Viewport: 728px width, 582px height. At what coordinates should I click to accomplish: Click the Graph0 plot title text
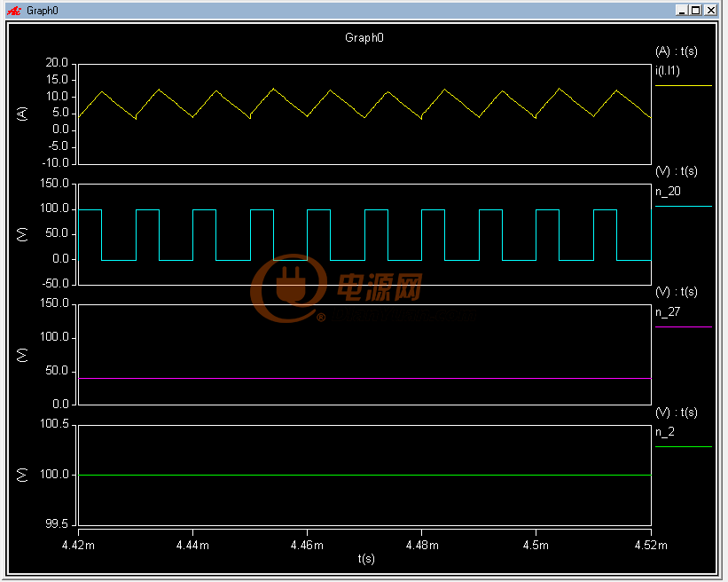364,37
